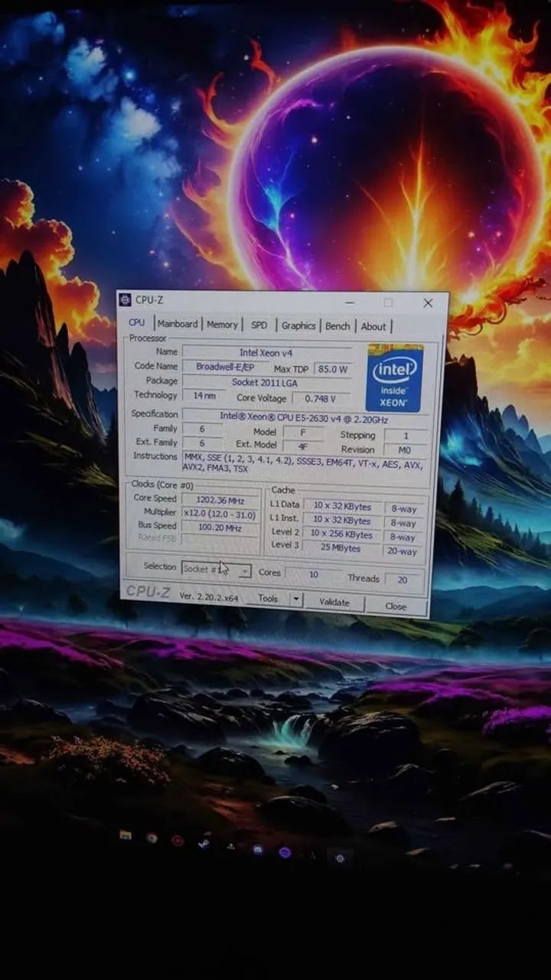This screenshot has height=980, width=551.
Task: Click the Tools button
Action: click(x=269, y=599)
